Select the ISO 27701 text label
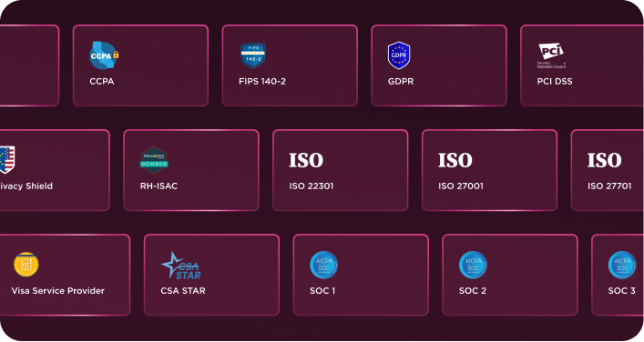Screen dimensions: 644x342 (x=609, y=186)
